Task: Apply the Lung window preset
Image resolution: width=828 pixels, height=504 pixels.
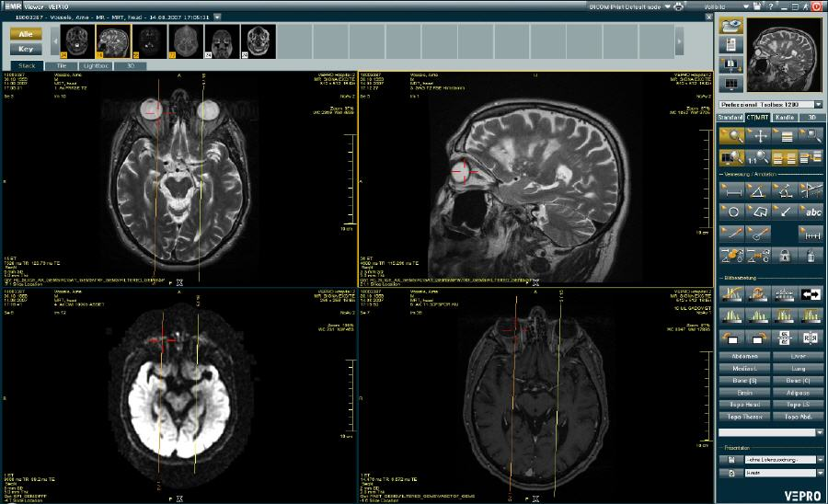Action: [x=798, y=369]
